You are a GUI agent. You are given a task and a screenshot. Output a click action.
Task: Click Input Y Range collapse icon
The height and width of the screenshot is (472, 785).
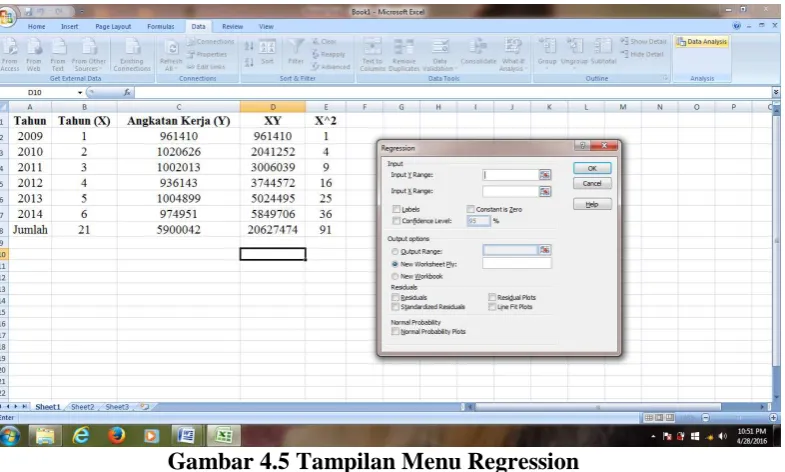(545, 175)
